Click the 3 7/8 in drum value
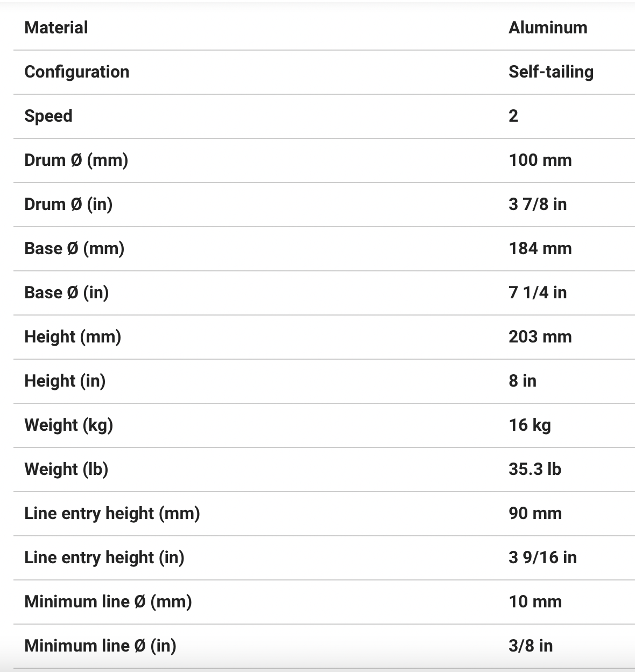This screenshot has width=635, height=672. tap(538, 205)
